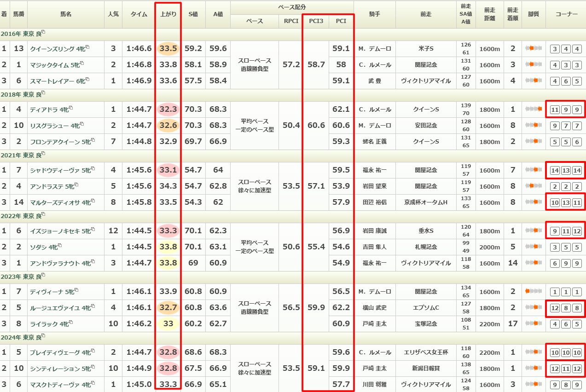Screen dimensions: 586x392
Task: Click the popup icon next to 2024年 東京 良
Action: pyautogui.click(x=44, y=336)
